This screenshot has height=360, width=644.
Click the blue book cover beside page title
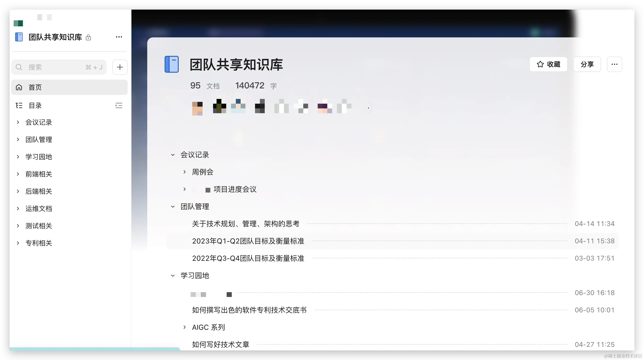pyautogui.click(x=172, y=64)
